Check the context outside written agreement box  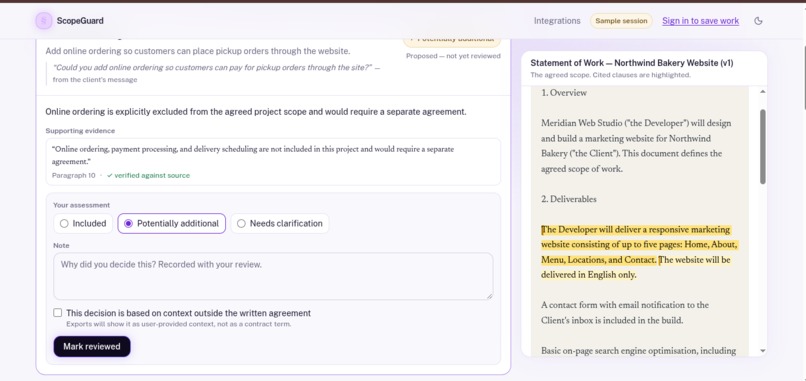[58, 313]
